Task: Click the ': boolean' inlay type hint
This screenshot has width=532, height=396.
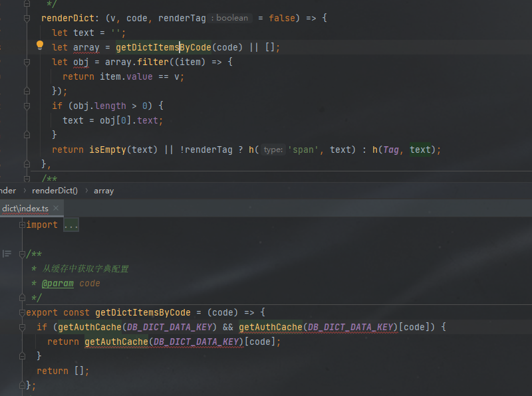Action: pyautogui.click(x=229, y=18)
